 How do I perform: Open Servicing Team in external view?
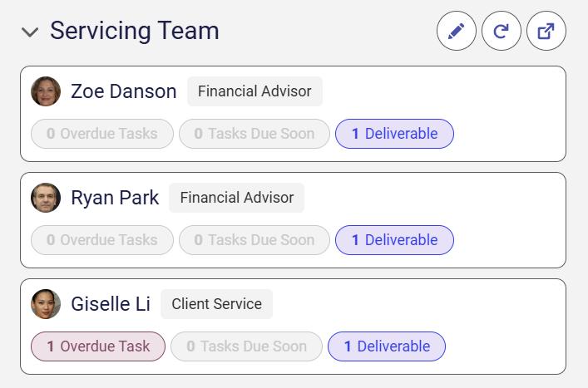click(546, 31)
